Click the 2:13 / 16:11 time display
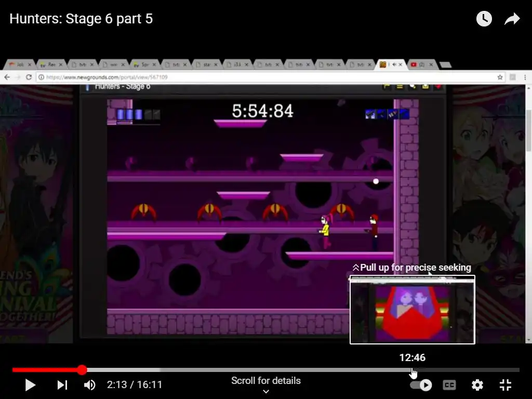Viewport: 532px width, 399px height. 135,385
